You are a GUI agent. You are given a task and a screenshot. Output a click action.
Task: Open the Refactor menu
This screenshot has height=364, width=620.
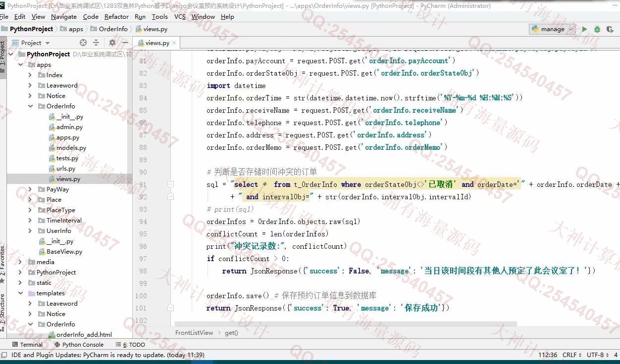point(116,16)
